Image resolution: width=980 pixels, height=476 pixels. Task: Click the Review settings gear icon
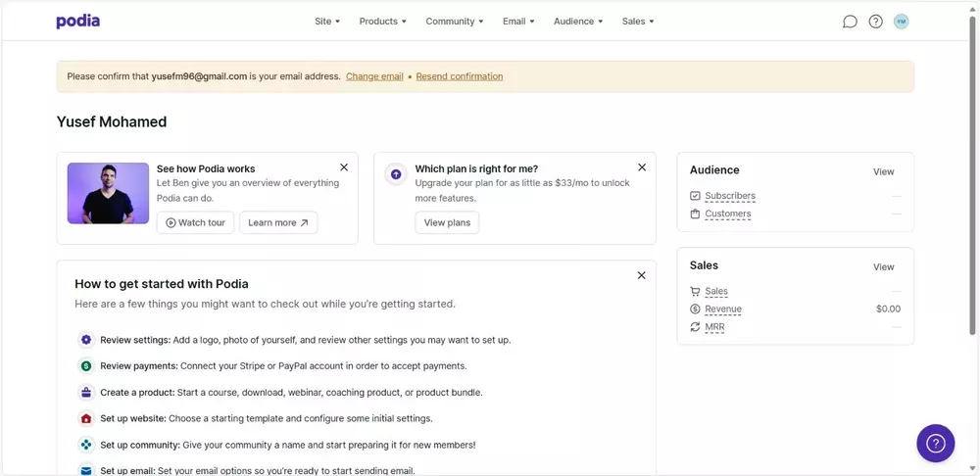[85, 341]
